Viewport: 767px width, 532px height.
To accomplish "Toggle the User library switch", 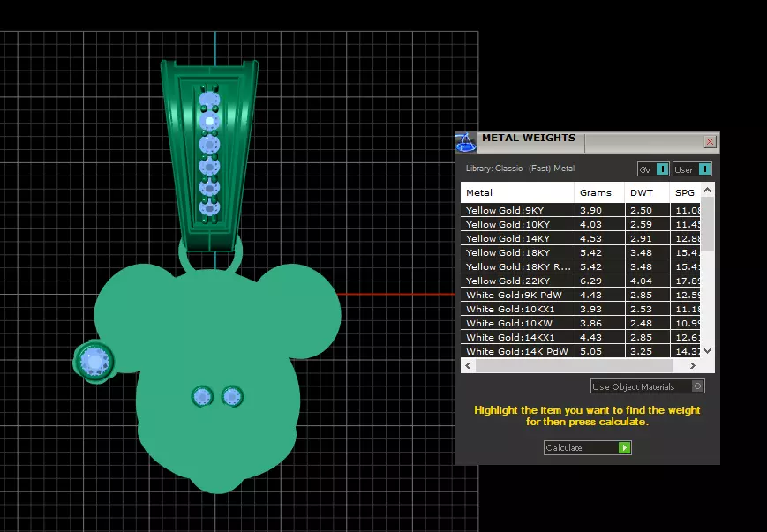I will [x=692, y=169].
